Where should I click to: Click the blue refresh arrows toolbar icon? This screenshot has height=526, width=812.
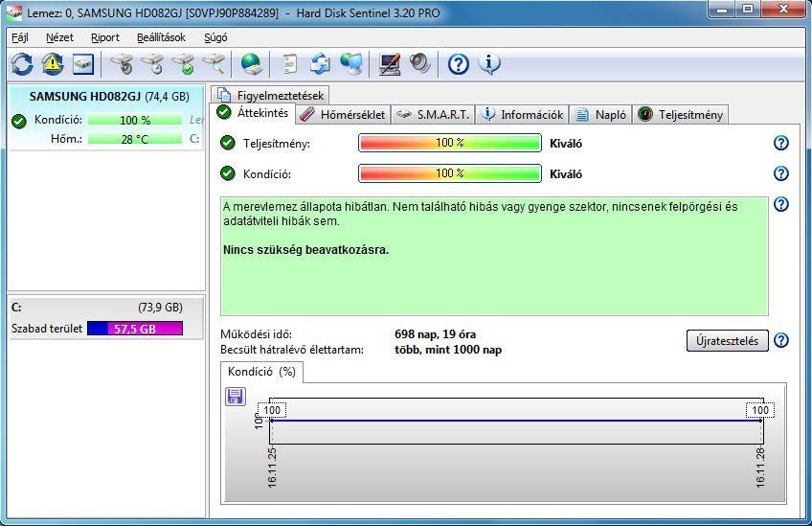pyautogui.click(x=22, y=64)
